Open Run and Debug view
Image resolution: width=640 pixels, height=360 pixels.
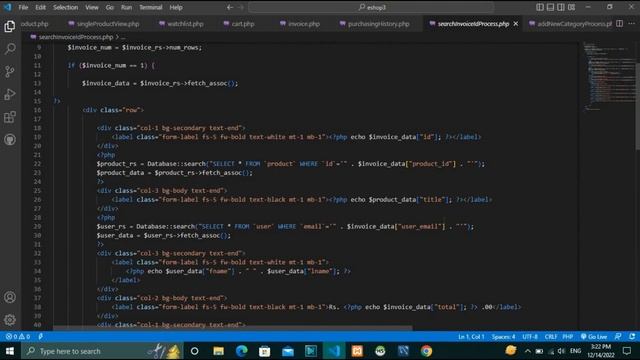click(10, 94)
